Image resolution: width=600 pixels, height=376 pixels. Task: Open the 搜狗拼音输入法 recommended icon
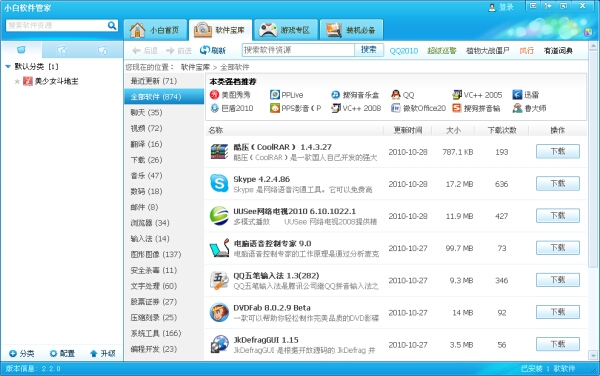coord(457,108)
